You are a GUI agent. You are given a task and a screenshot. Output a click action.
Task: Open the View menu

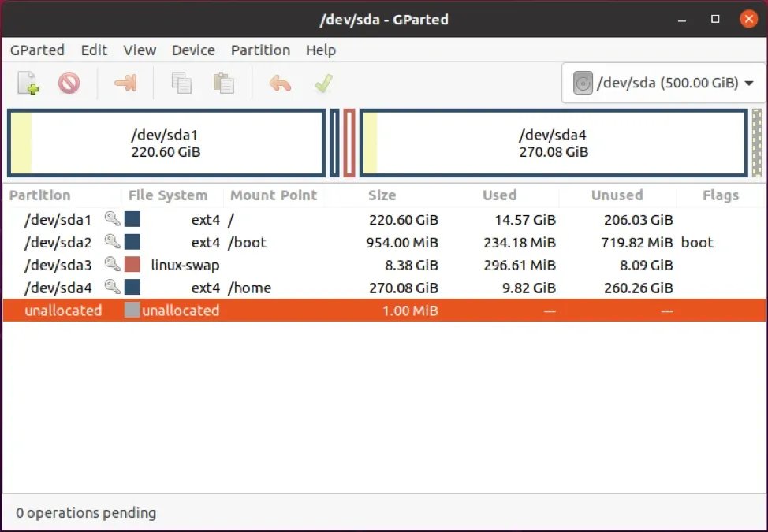click(140, 50)
